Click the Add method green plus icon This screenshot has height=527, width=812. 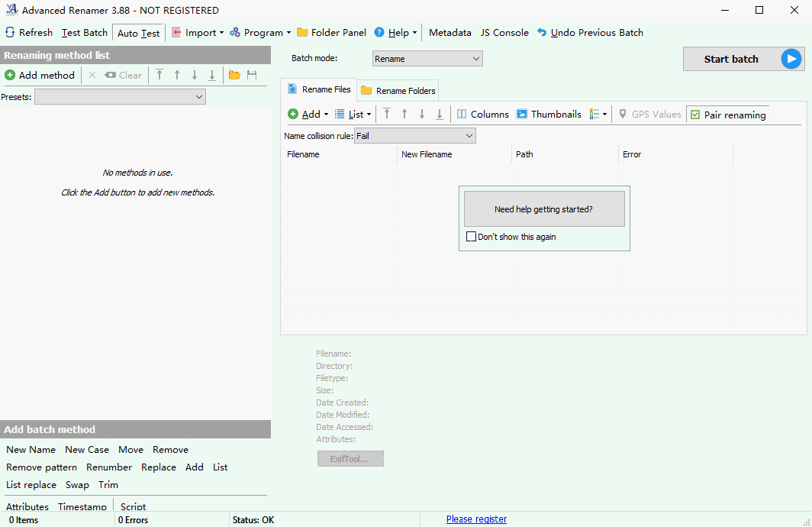pyautogui.click(x=10, y=75)
